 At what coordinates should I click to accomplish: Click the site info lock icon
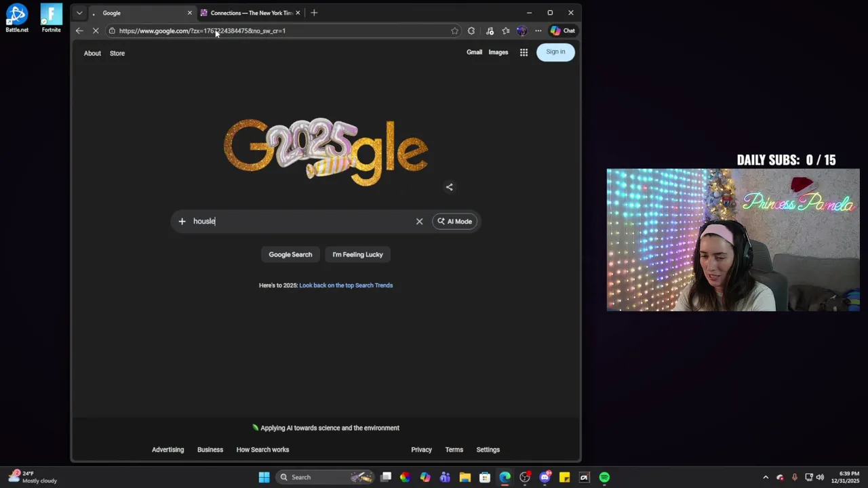[x=112, y=30]
